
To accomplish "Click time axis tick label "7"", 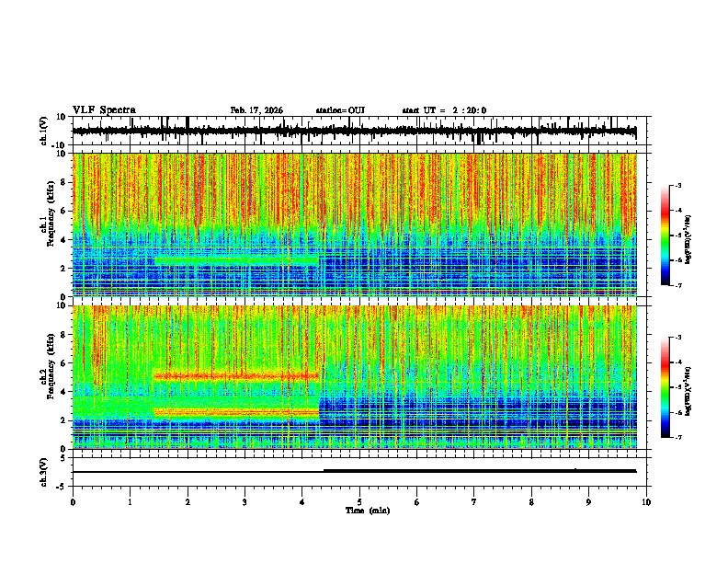I will coord(474,502).
